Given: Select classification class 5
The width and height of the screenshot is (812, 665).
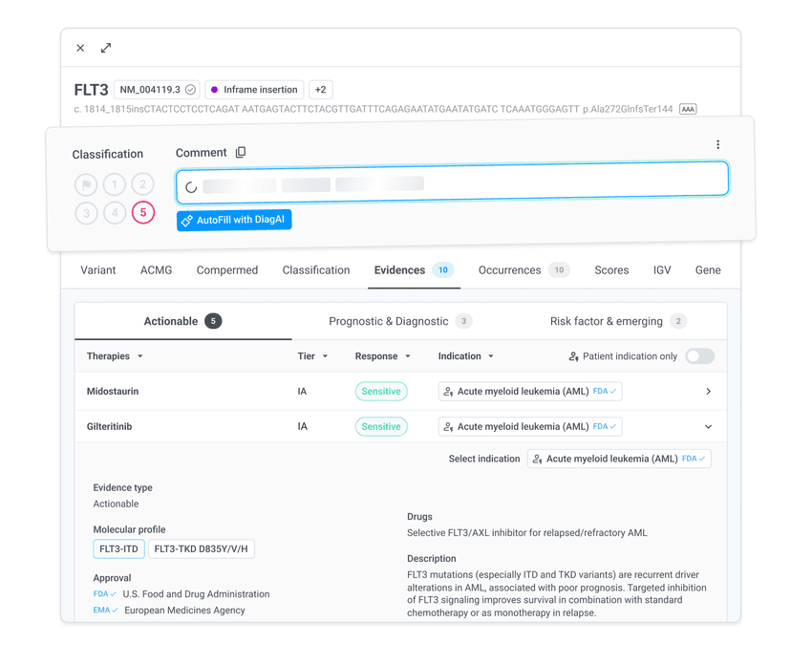Looking at the screenshot, I should [142, 212].
